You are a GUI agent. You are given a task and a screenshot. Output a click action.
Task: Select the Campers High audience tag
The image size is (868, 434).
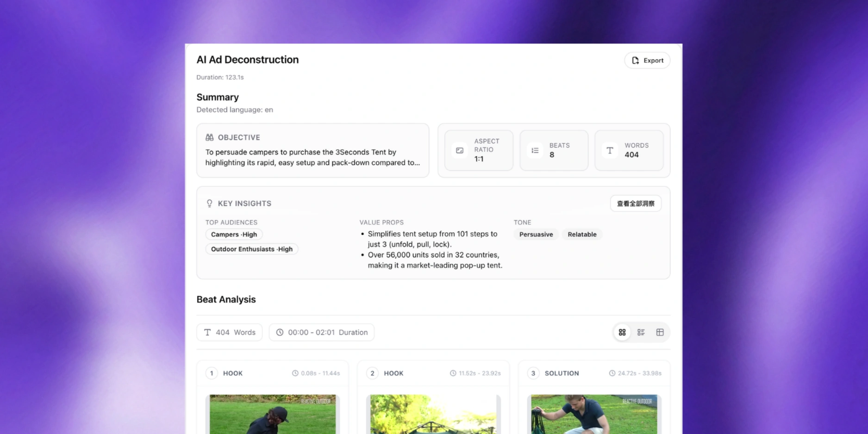point(234,235)
